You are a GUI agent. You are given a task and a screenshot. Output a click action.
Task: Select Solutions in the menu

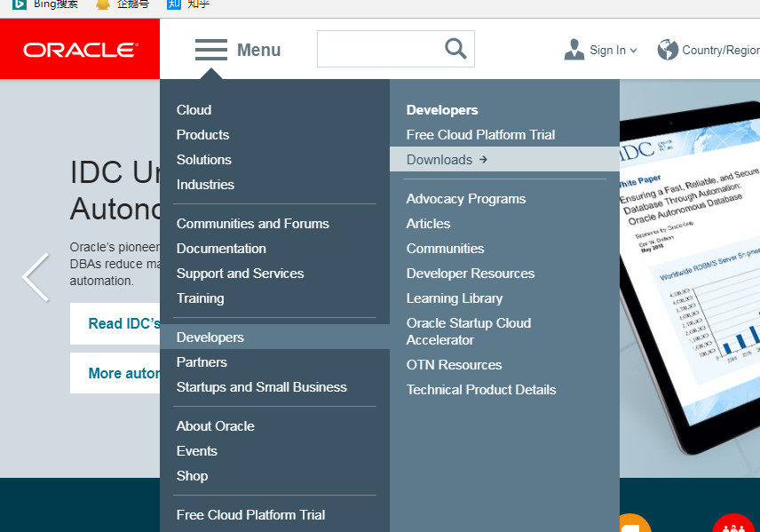204,160
